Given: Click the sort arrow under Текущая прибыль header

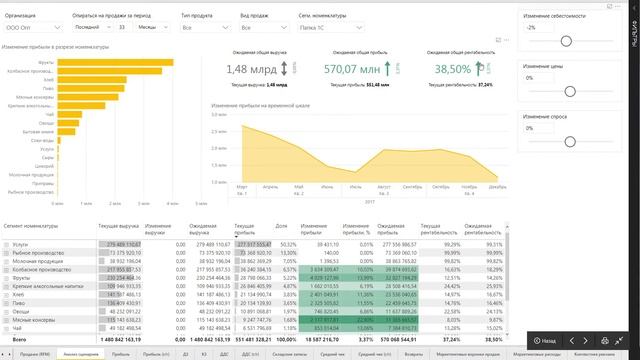Looking at the screenshot, I should coord(236,237).
